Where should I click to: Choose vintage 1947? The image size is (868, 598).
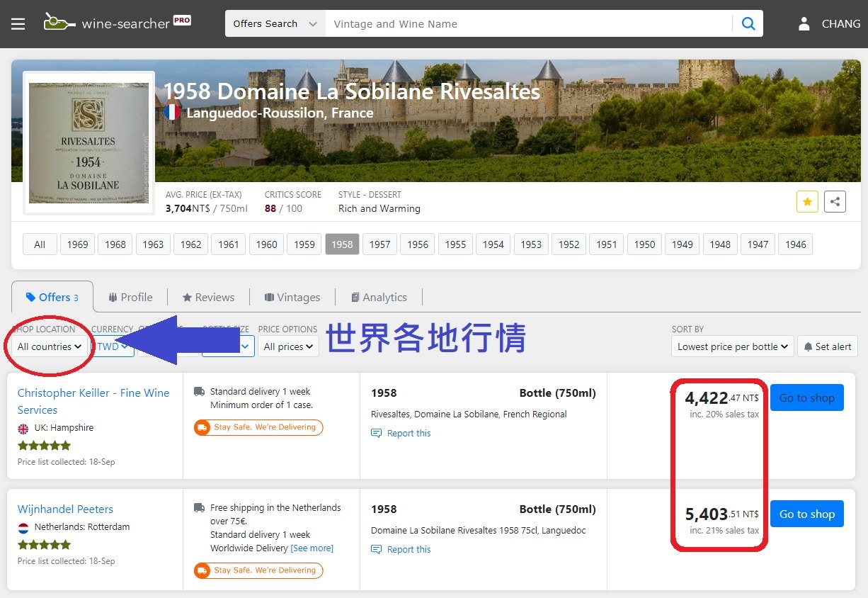758,244
